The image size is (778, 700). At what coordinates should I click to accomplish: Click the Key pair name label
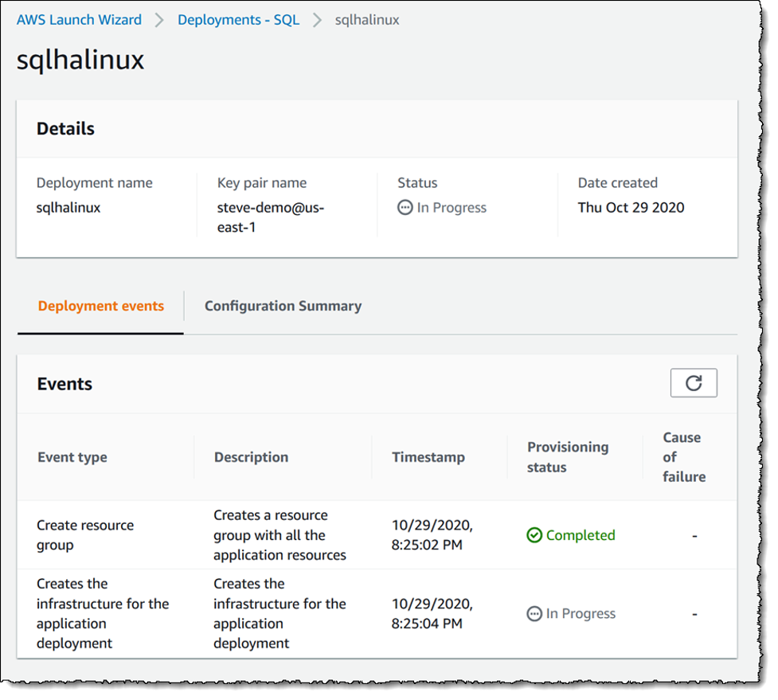(261, 182)
